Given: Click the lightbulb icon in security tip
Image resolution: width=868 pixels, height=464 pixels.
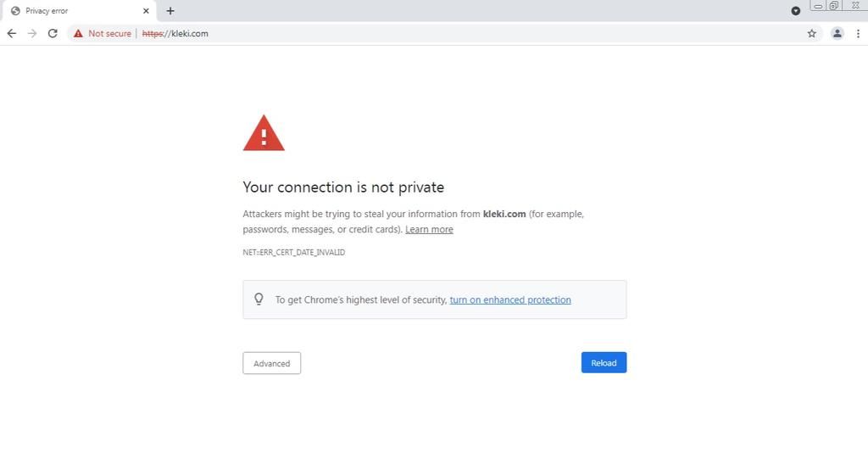Looking at the screenshot, I should coord(259,299).
